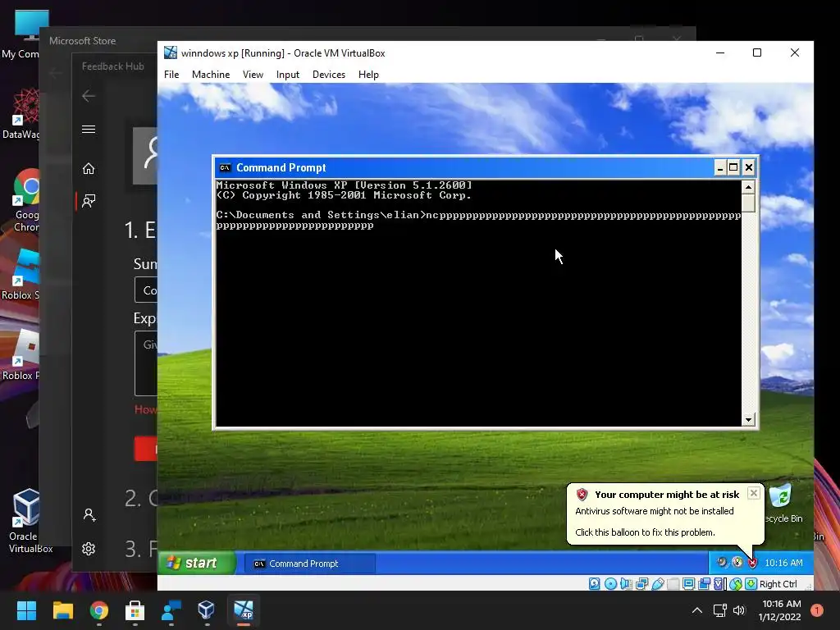Click the command line input text in Command Prompt

pyautogui.click(x=478, y=220)
